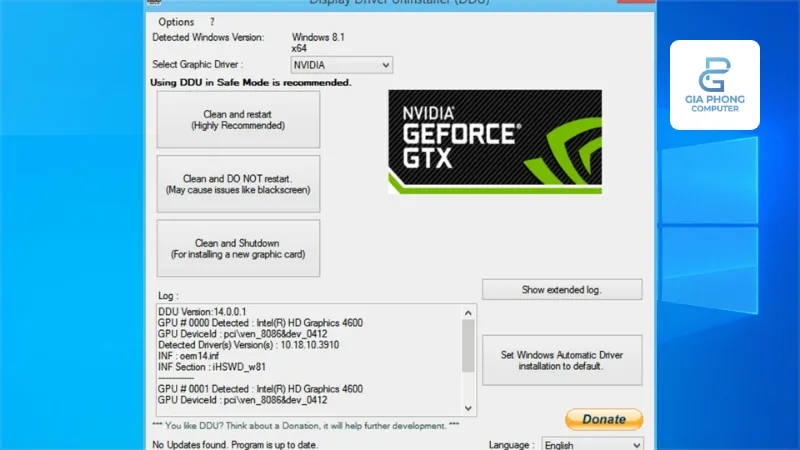Click 'INF : oem14.inf' log line
The image size is (800, 450).
(x=188, y=356)
